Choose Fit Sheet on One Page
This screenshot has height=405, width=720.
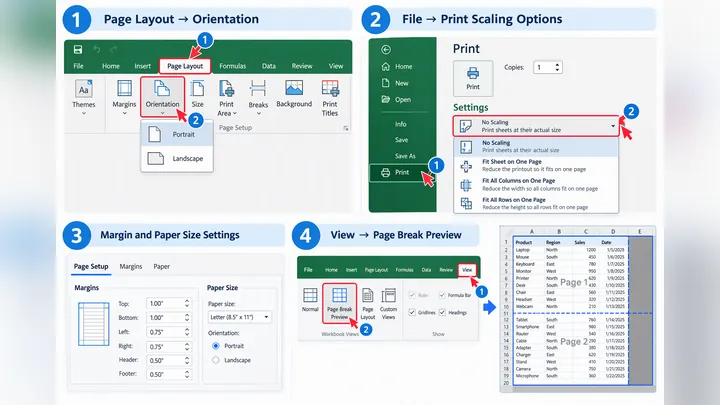pos(536,165)
